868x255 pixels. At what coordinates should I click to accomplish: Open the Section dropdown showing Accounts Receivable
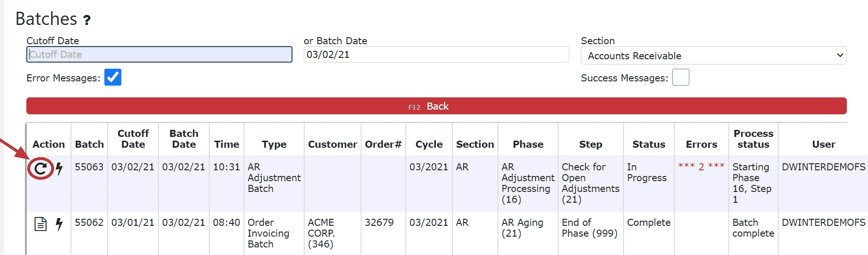point(713,56)
